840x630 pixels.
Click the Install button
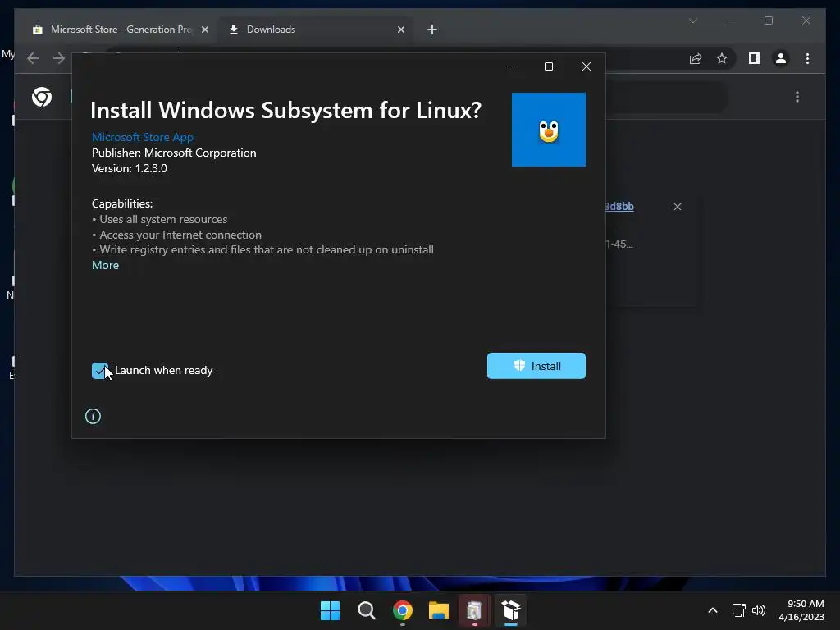(x=536, y=366)
